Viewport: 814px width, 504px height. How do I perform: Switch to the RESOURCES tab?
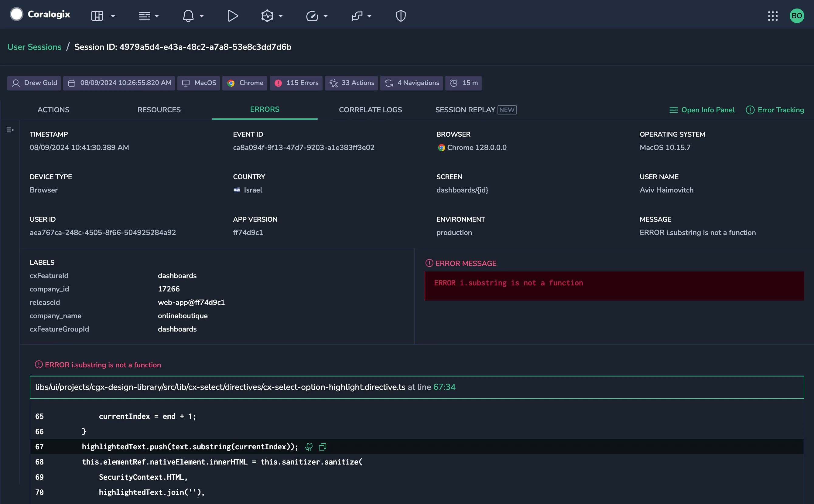click(x=159, y=110)
